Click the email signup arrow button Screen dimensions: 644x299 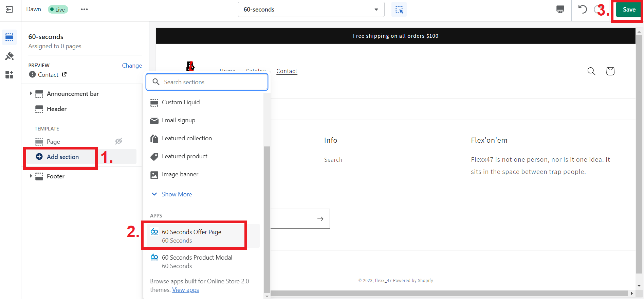[x=320, y=219]
